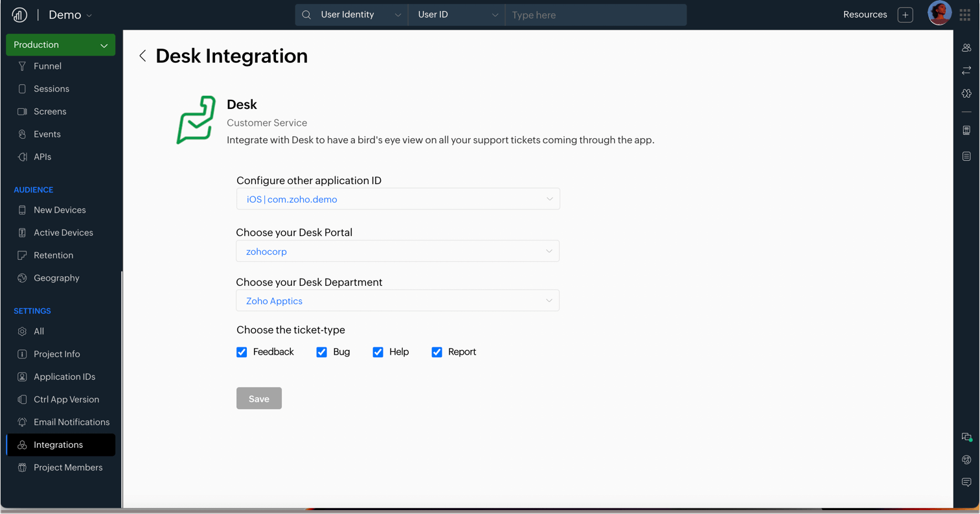
Task: Open the Desk Department dropdown
Action: pyautogui.click(x=397, y=301)
